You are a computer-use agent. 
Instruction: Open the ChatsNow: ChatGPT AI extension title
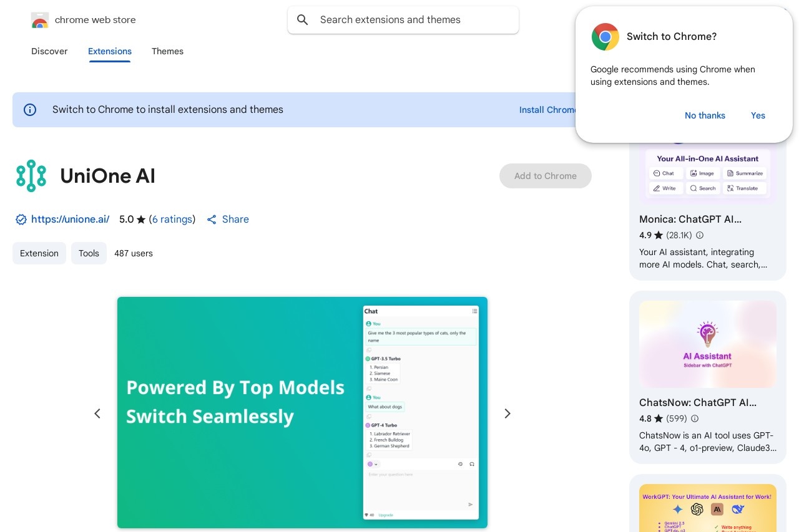click(698, 403)
